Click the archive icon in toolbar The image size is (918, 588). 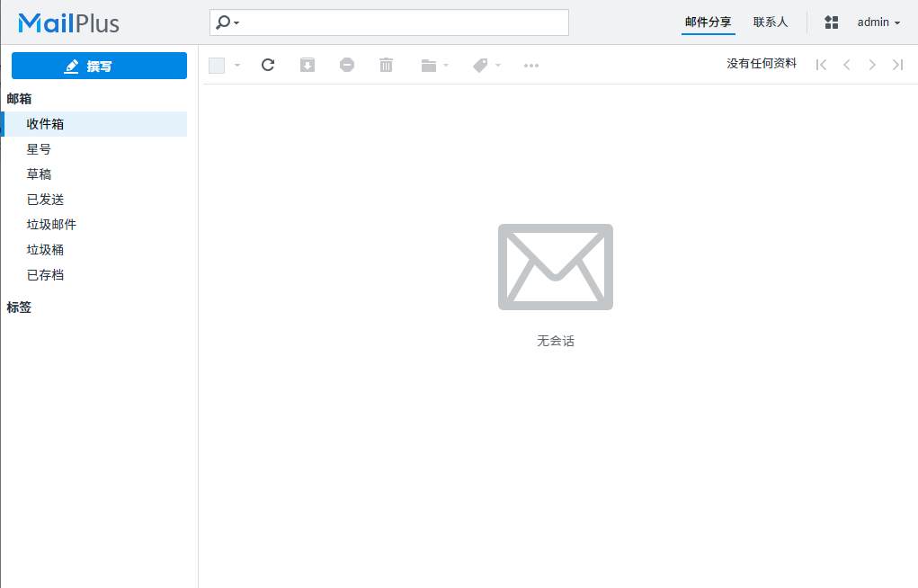click(307, 65)
